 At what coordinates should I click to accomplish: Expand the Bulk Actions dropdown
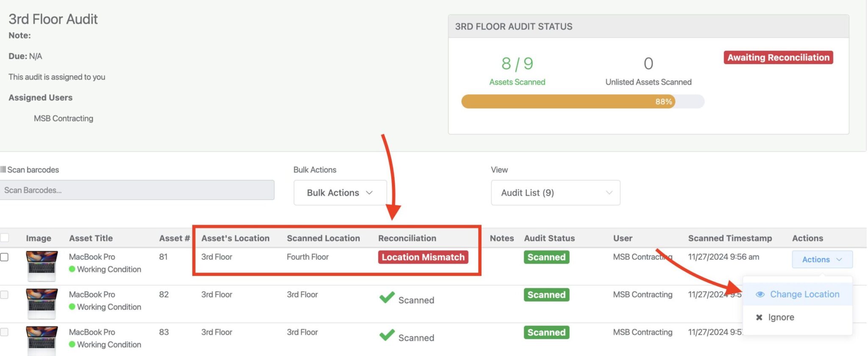pos(340,193)
